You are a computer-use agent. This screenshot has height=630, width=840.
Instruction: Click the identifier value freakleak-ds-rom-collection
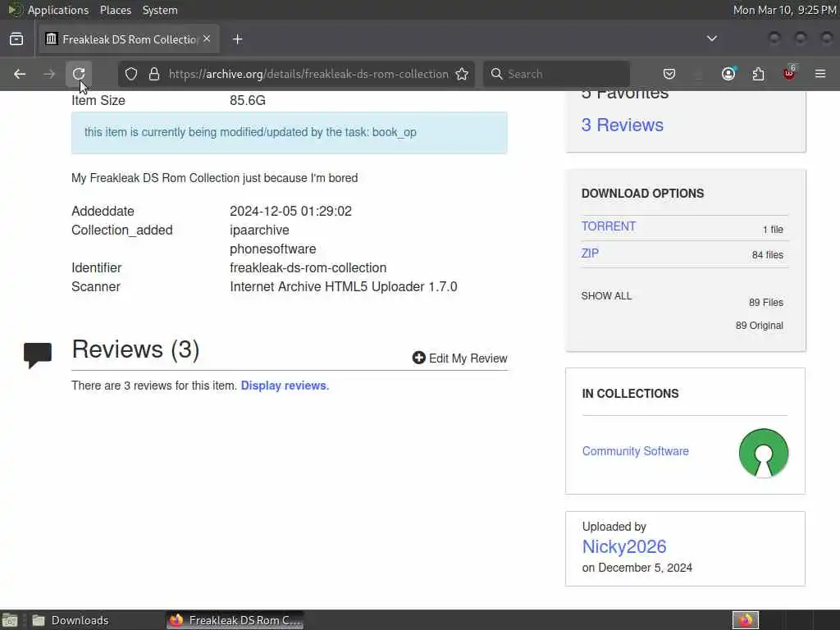click(308, 268)
